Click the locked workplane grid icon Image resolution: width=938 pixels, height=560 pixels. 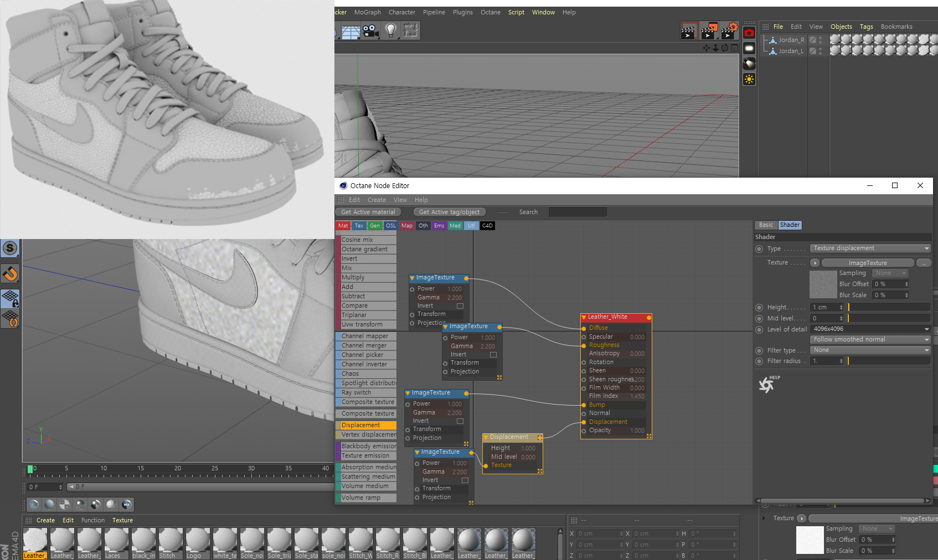(x=10, y=298)
